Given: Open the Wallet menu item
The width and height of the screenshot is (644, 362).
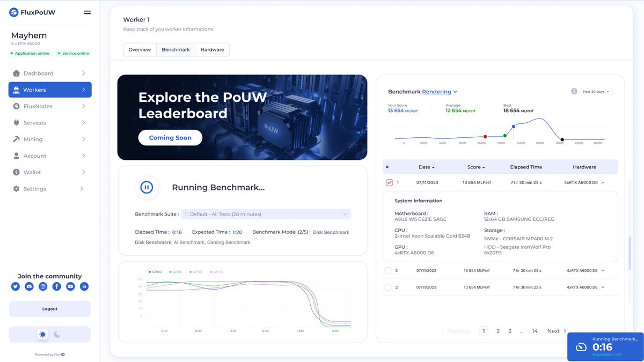Looking at the screenshot, I should coord(50,172).
